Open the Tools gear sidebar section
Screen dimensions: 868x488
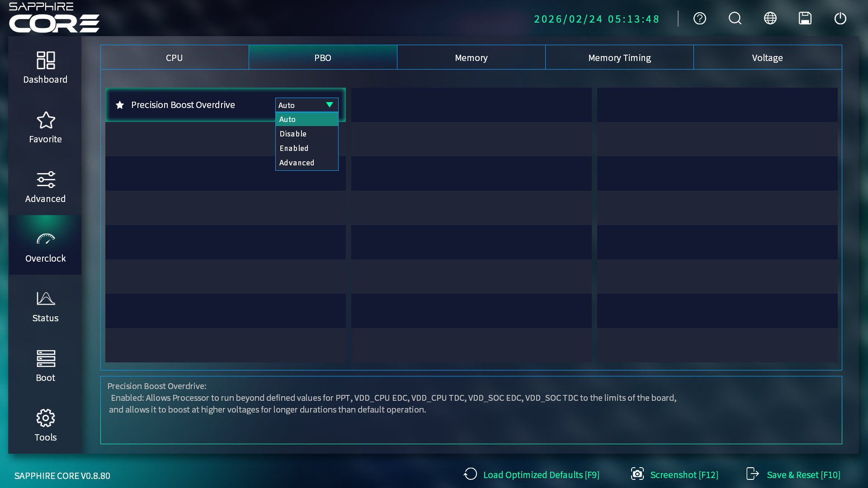pyautogui.click(x=45, y=426)
